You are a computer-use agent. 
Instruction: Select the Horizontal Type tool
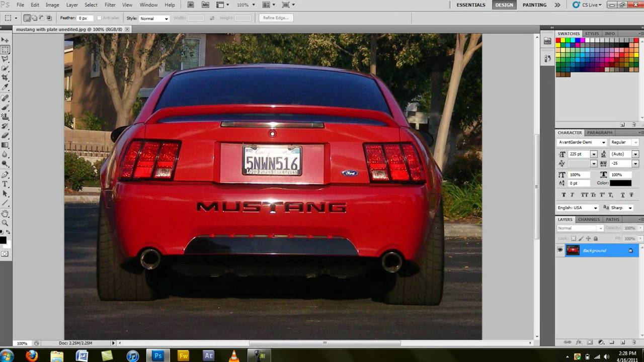5,184
